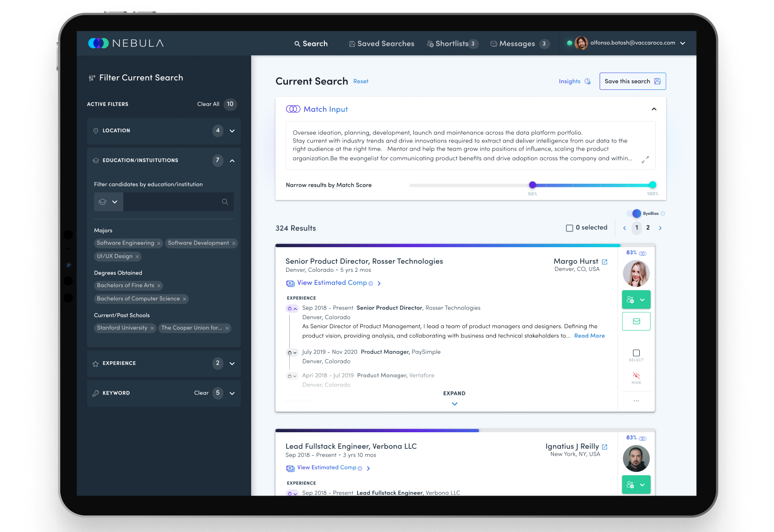Go to Saved Searches
Image resolution: width=774 pixels, height=532 pixels.
pyautogui.click(x=382, y=44)
